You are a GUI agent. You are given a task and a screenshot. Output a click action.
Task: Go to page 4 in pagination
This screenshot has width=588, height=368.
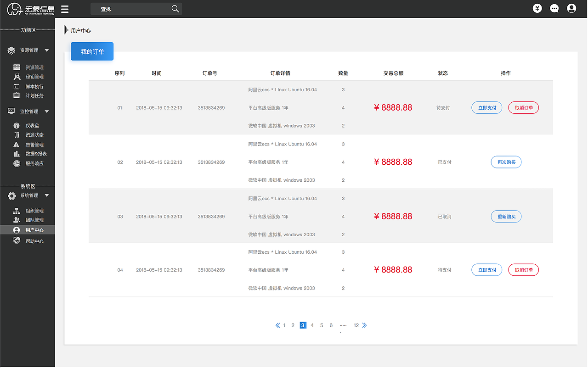pos(312,325)
